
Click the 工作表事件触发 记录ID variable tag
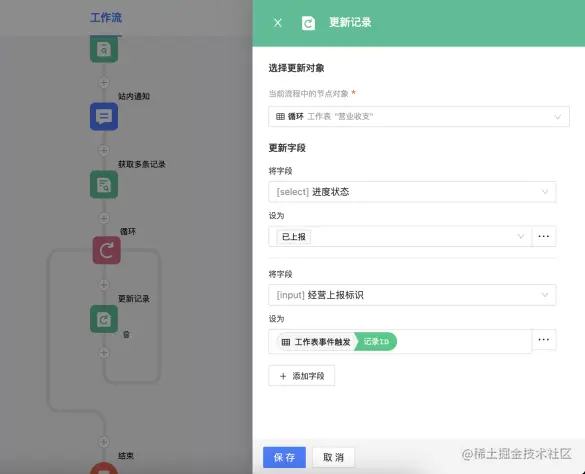point(337,342)
